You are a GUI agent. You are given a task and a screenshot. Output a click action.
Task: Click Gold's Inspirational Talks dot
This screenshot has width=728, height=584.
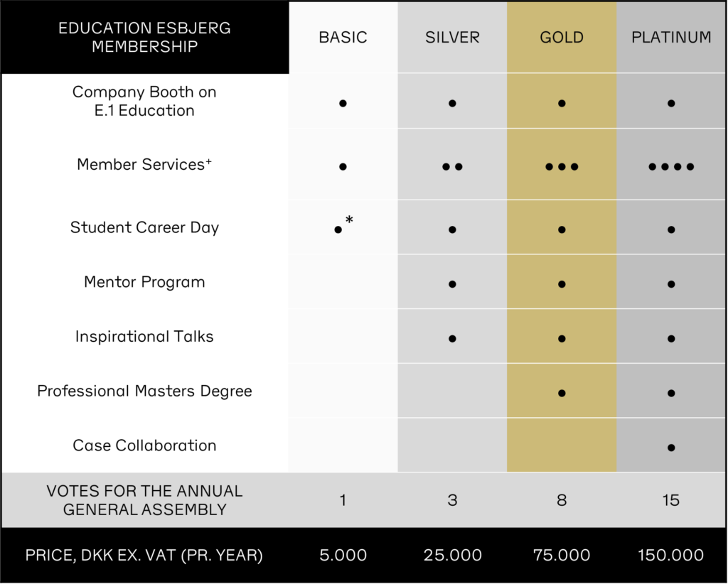click(562, 339)
